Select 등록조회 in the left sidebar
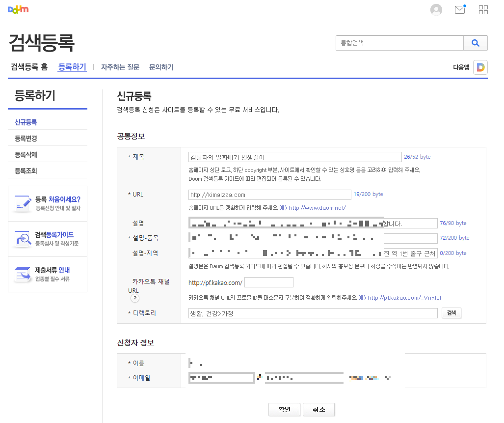The width and height of the screenshot is (504, 423). tap(27, 169)
